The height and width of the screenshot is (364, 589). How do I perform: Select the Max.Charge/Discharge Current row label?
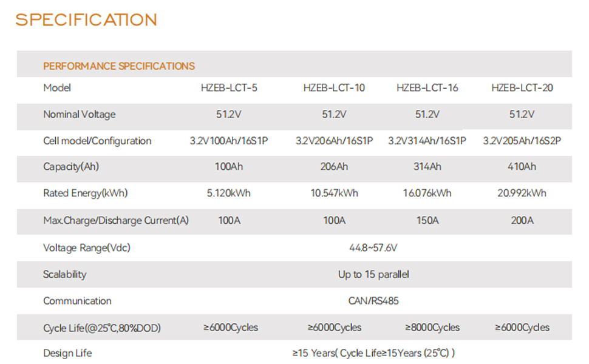coord(116,220)
